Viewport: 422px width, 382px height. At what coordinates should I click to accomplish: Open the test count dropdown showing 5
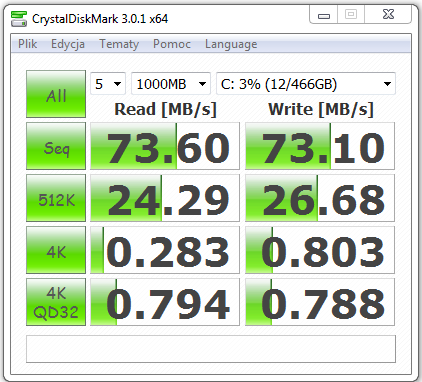tap(108, 84)
